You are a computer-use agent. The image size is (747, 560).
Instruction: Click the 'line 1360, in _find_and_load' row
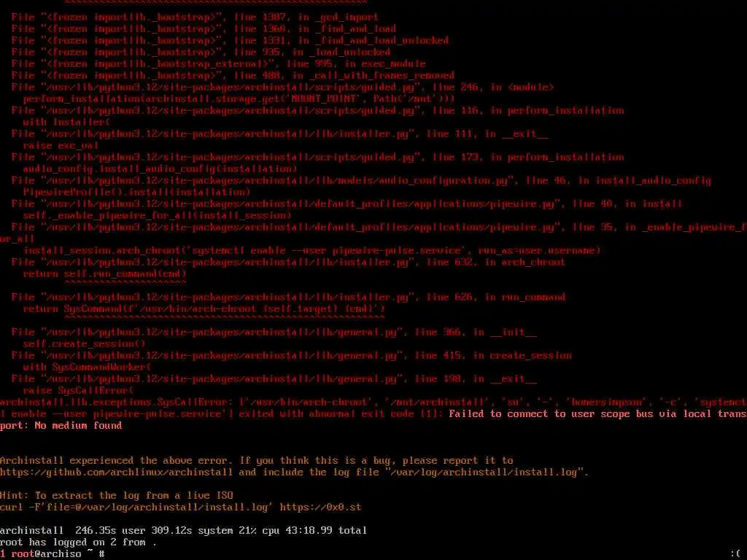pos(204,29)
